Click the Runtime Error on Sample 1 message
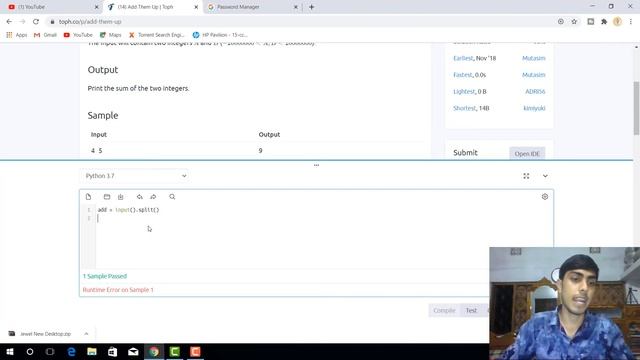Viewport: 640px width, 360px height. click(118, 290)
